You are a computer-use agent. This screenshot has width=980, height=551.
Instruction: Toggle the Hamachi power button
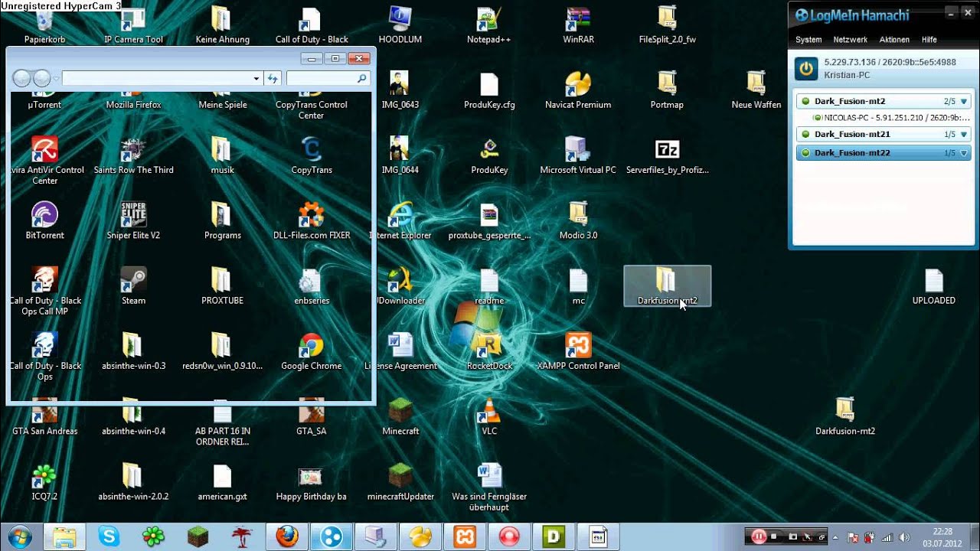pos(806,68)
